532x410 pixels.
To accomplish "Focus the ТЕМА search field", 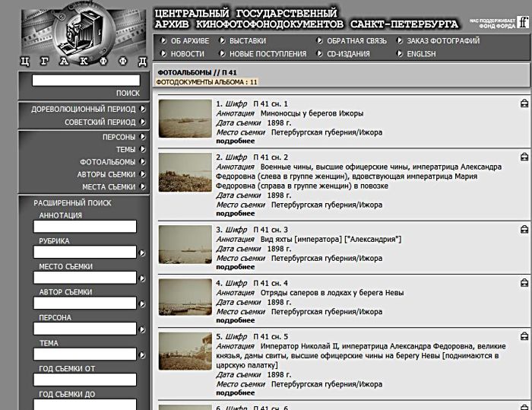I will coord(85,354).
